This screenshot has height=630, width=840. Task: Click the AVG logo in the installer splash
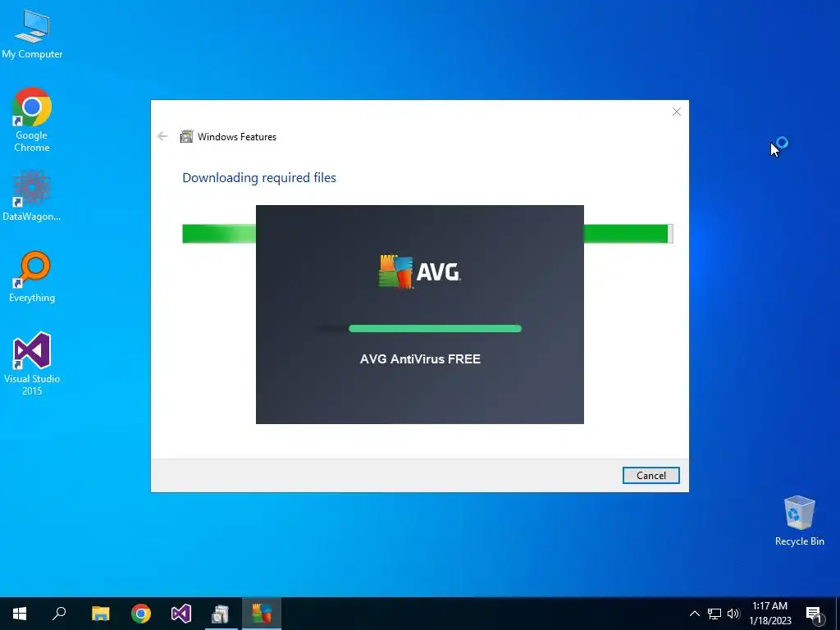[419, 272]
